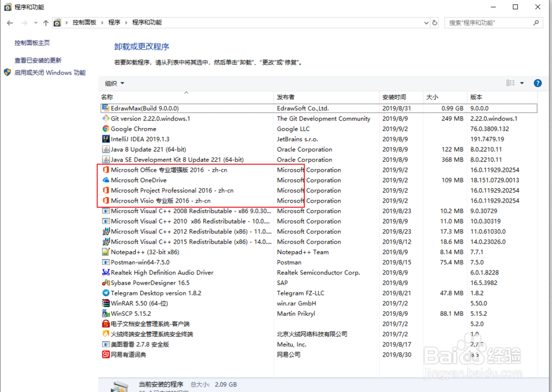
Task: Click the Microsoft OneDrive cloud icon
Action: 105,180
